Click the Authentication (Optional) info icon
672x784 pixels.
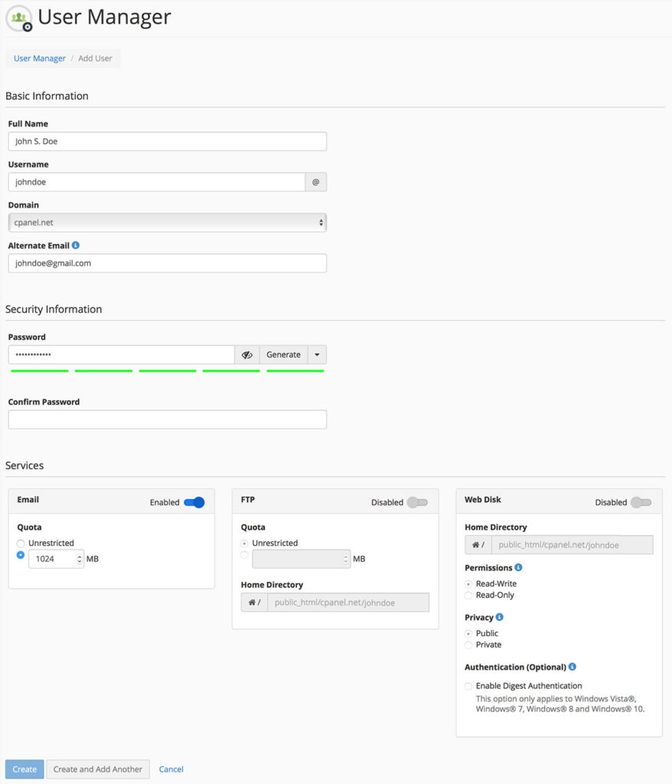pos(573,667)
